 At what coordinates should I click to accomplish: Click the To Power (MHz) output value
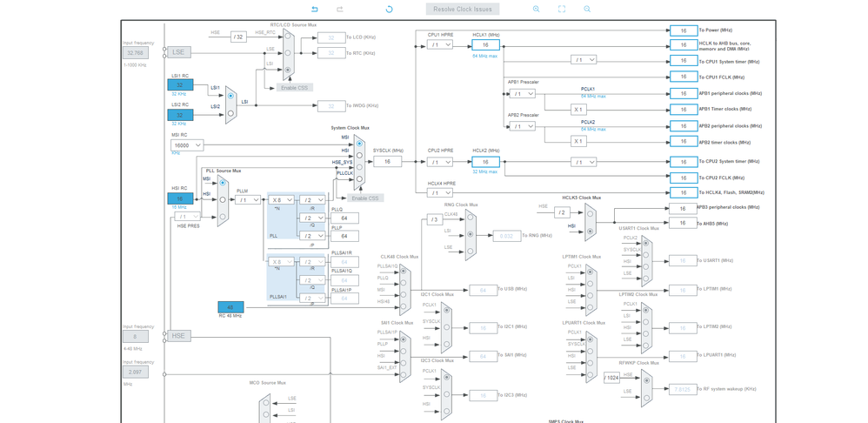click(683, 30)
